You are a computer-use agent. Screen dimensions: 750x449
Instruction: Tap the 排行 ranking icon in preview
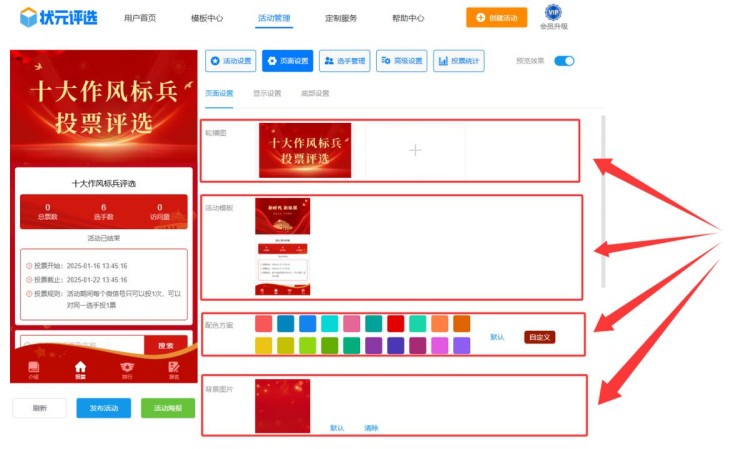click(127, 369)
